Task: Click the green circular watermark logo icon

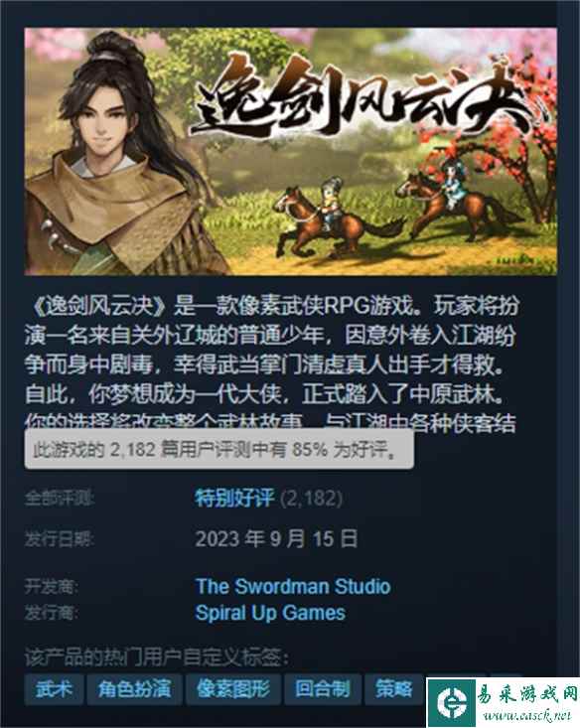Action: [x=451, y=702]
